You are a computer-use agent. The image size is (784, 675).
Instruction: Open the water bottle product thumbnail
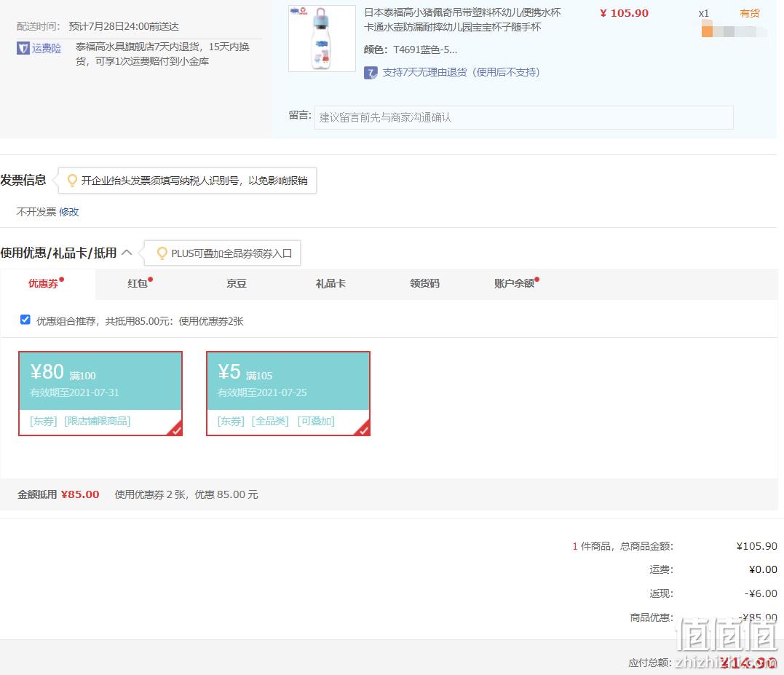tap(322, 39)
